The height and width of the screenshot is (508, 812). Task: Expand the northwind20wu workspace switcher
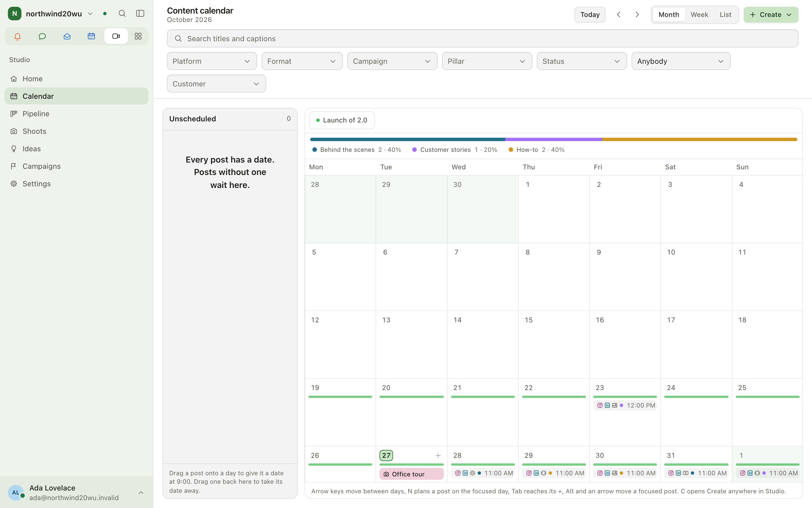(x=51, y=14)
